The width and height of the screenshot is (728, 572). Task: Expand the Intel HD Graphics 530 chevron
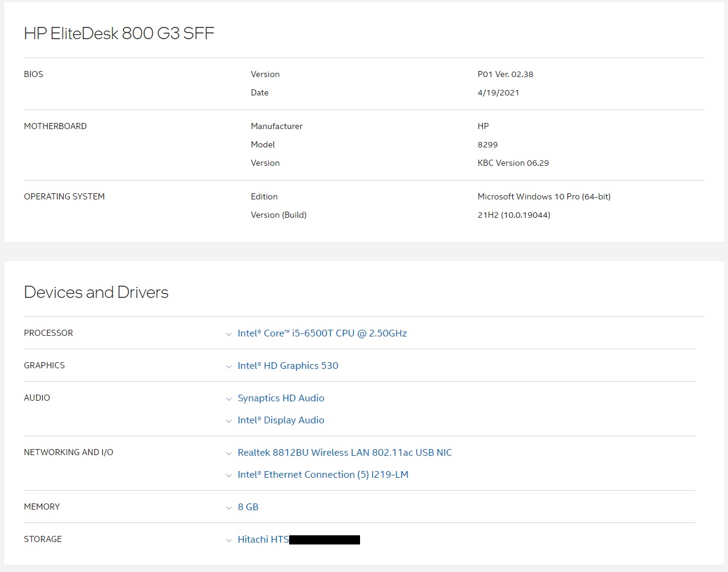point(229,366)
